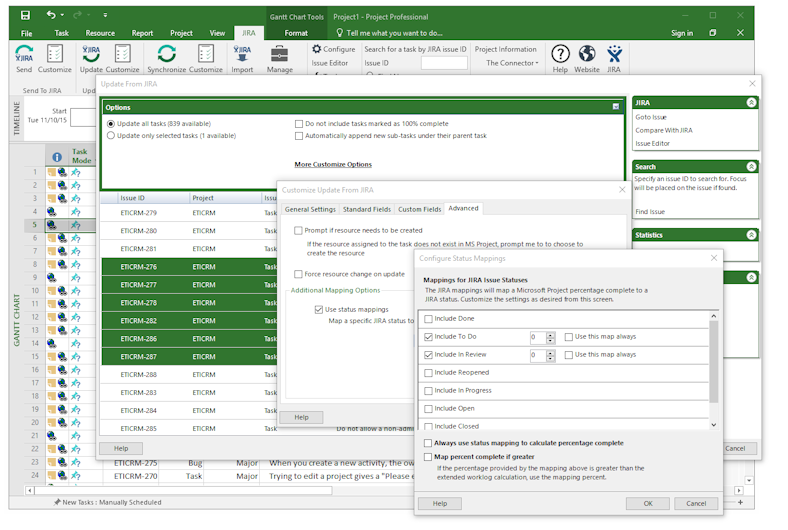Open the Custom Fields tab
This screenshot has height=530, width=788.
point(419,209)
